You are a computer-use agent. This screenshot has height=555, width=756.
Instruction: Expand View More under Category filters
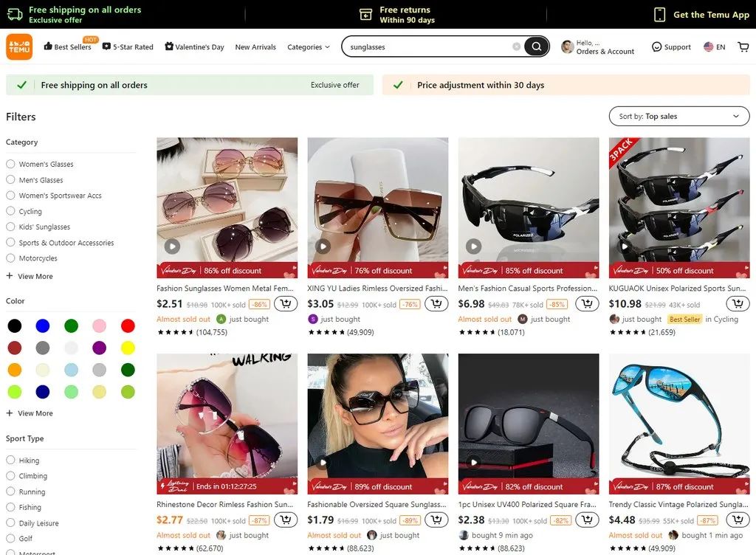[x=30, y=276]
